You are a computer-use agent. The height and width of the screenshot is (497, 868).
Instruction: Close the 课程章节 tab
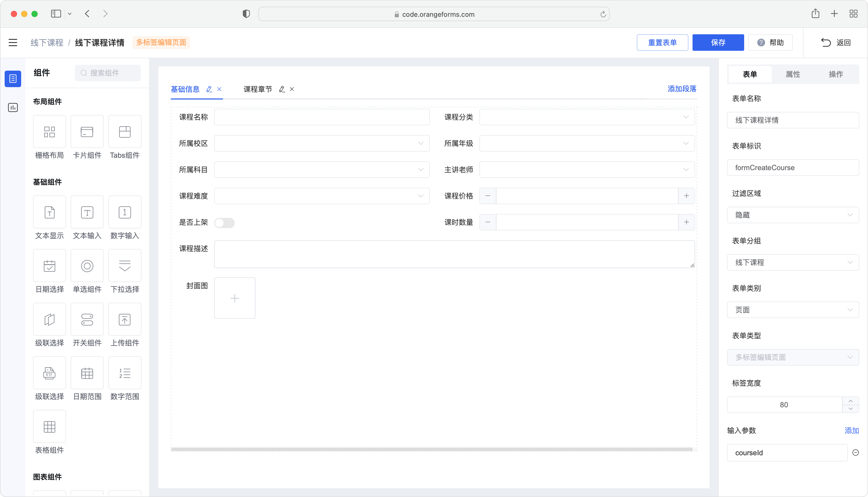point(292,89)
